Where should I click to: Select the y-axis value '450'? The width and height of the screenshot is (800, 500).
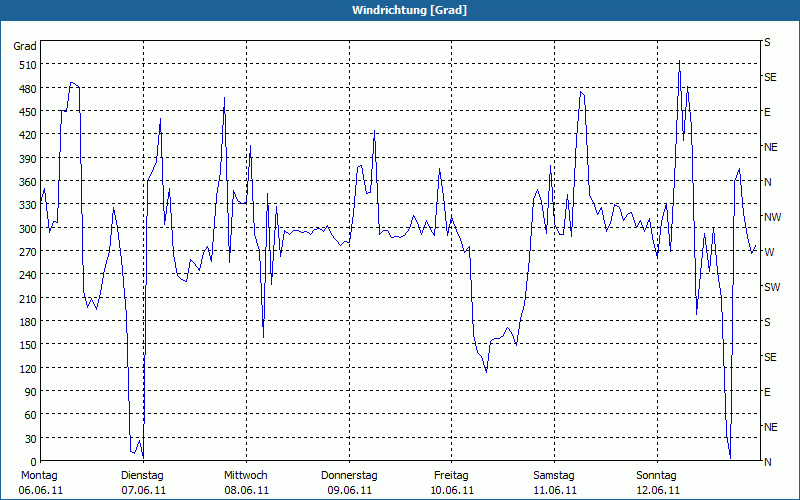click(28, 112)
